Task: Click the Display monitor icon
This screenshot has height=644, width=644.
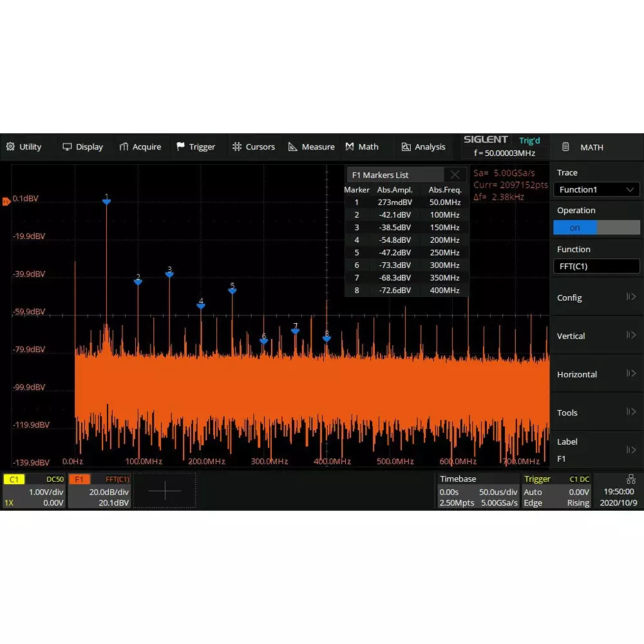Action: 67,147
